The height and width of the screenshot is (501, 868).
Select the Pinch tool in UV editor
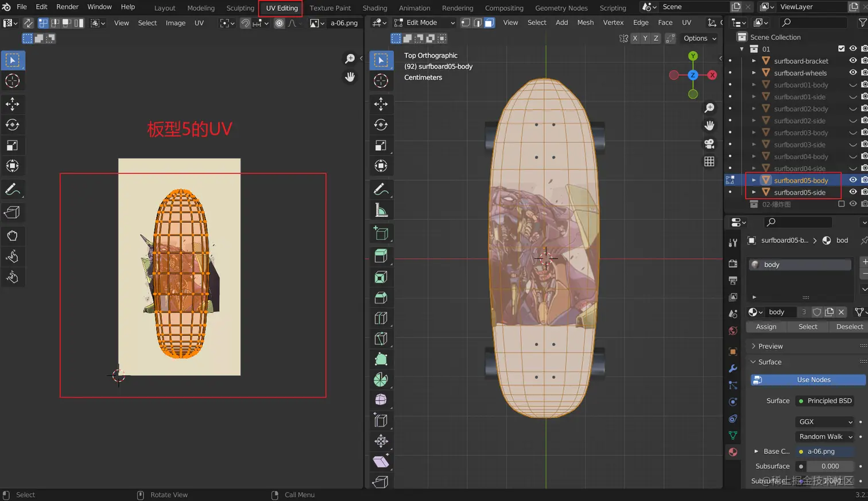pyautogui.click(x=12, y=277)
